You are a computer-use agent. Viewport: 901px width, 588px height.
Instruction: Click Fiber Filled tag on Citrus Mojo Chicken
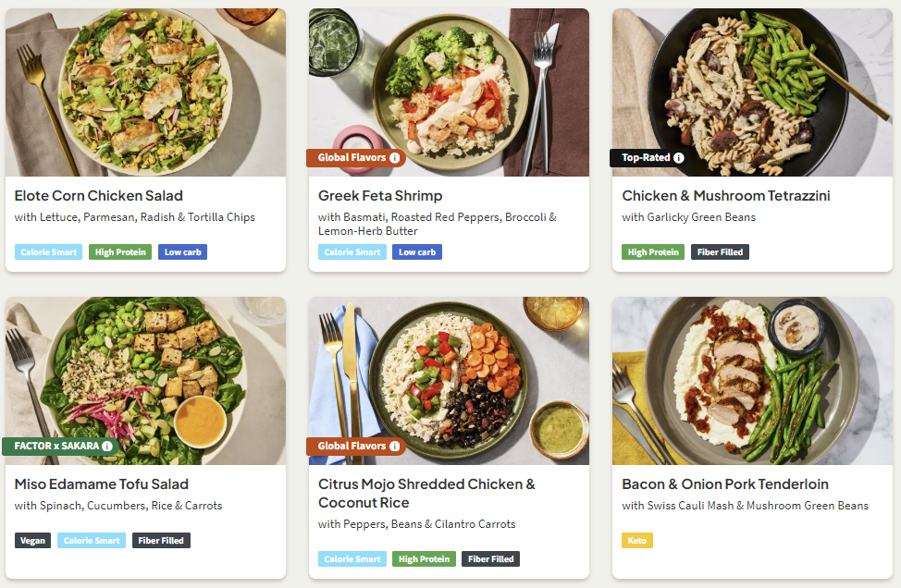pos(490,559)
